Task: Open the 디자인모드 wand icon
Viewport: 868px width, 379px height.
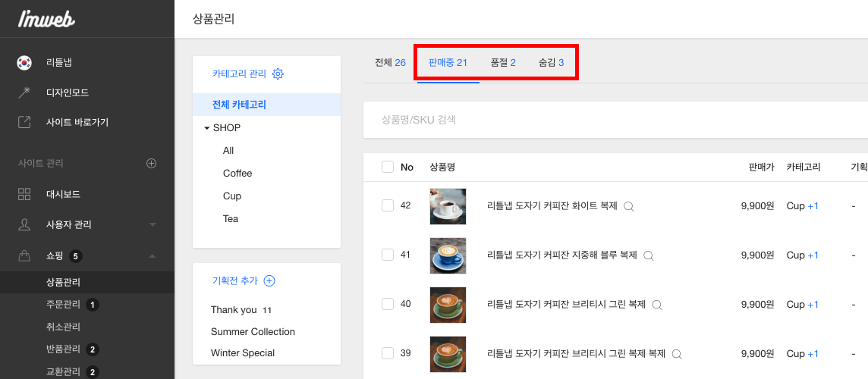Action: coord(24,92)
